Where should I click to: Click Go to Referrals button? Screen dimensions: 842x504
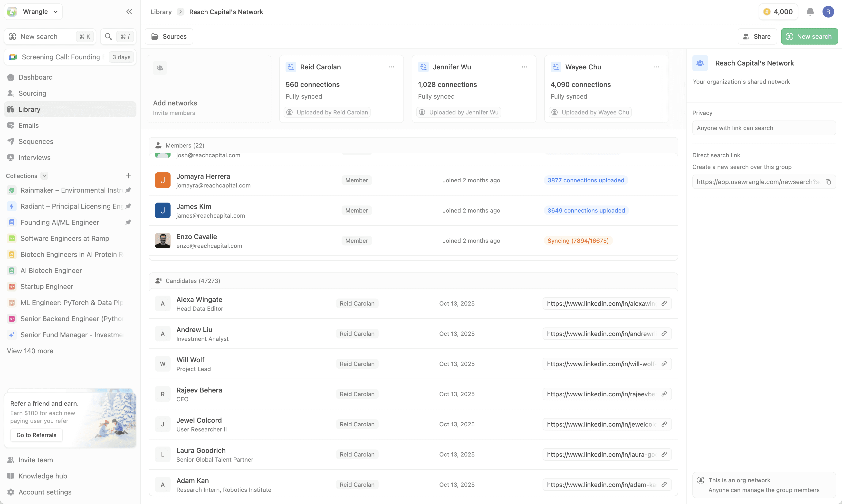tap(36, 435)
